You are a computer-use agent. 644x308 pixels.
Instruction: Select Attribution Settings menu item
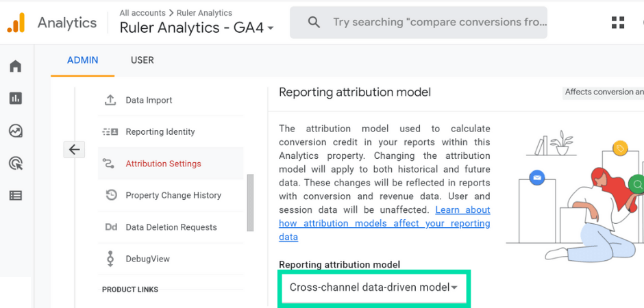[x=163, y=164]
